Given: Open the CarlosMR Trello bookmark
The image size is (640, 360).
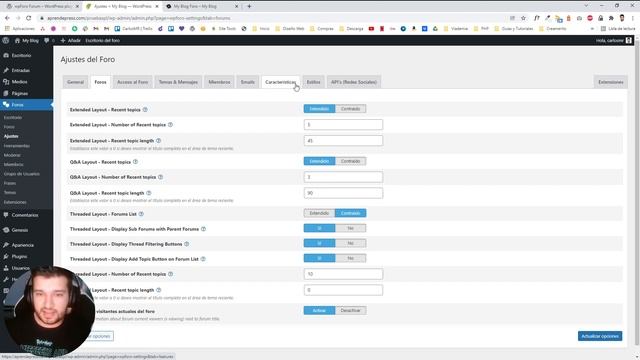Looking at the screenshot, I should (133, 29).
